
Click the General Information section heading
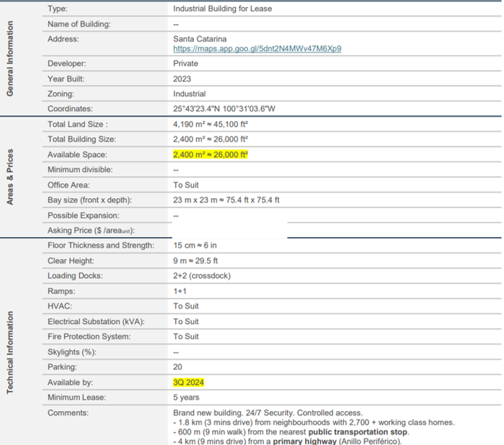[x=10, y=59]
